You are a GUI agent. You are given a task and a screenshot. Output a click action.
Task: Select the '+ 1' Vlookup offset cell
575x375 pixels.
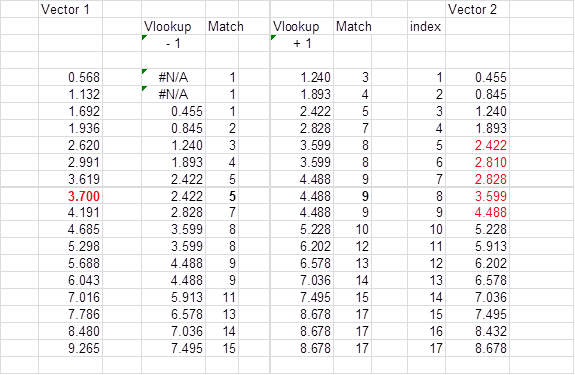302,43
